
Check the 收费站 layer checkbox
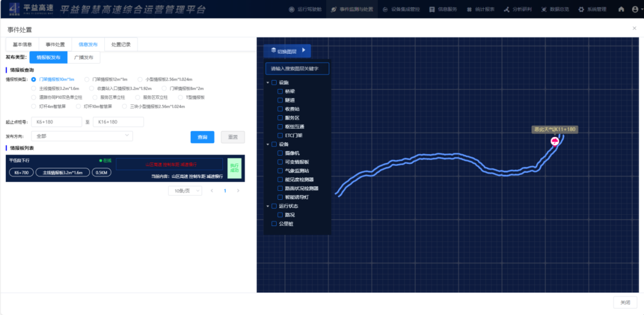pyautogui.click(x=280, y=109)
